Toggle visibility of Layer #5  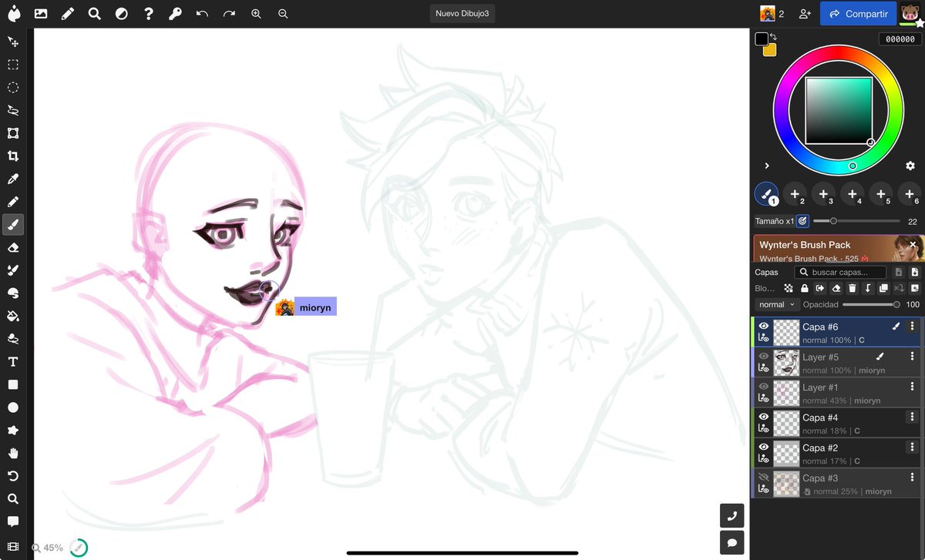[764, 357]
